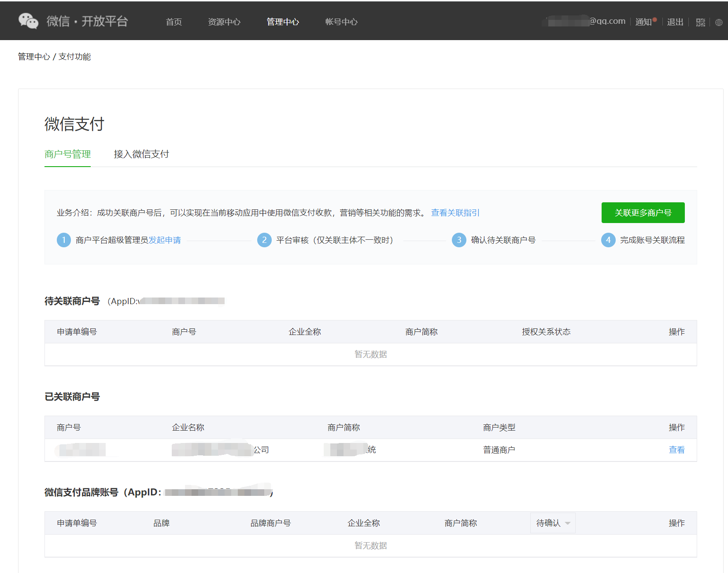Open the 查看关联指引 link
Viewport: 728px width, 573px height.
(x=455, y=212)
